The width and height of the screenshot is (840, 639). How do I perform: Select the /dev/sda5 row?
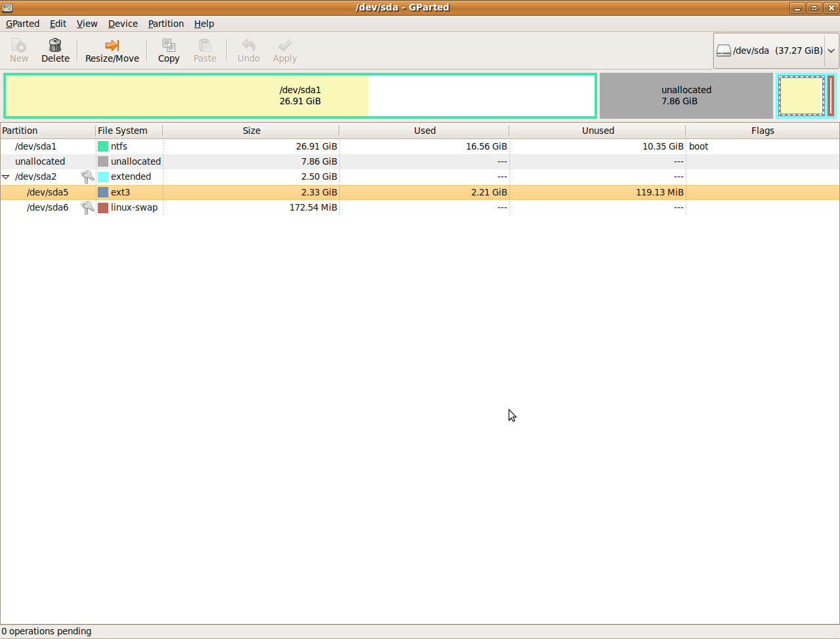click(x=420, y=192)
